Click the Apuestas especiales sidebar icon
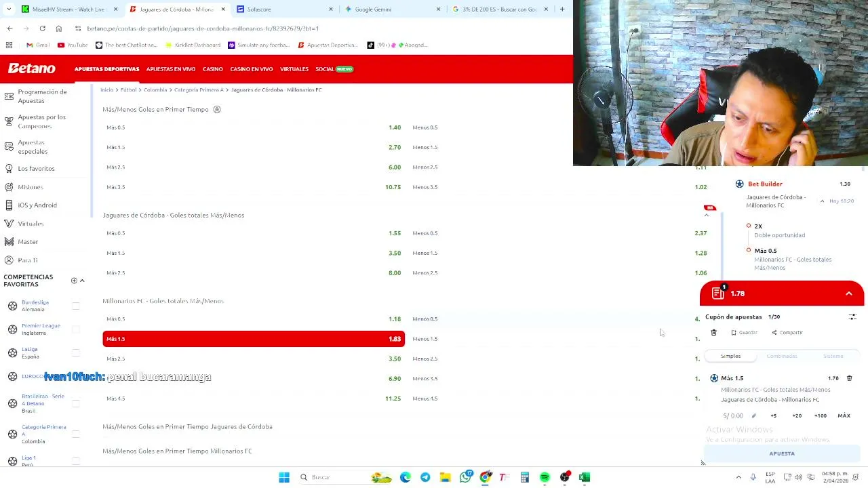Screen dimensions: 868x488 [9, 146]
